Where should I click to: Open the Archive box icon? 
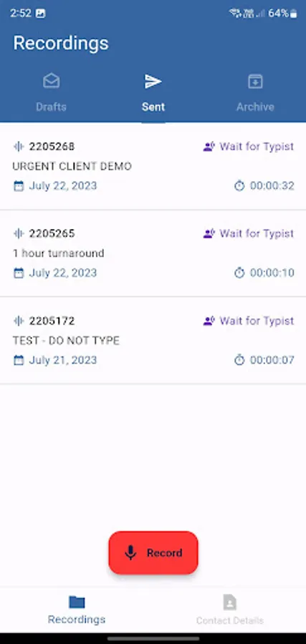(255, 81)
